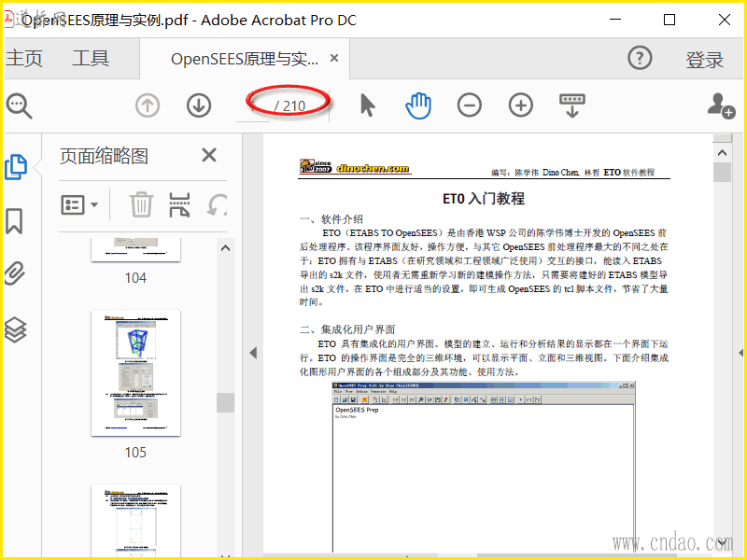Click the delete pages trash icon
The width and height of the screenshot is (747, 560).
click(x=142, y=204)
